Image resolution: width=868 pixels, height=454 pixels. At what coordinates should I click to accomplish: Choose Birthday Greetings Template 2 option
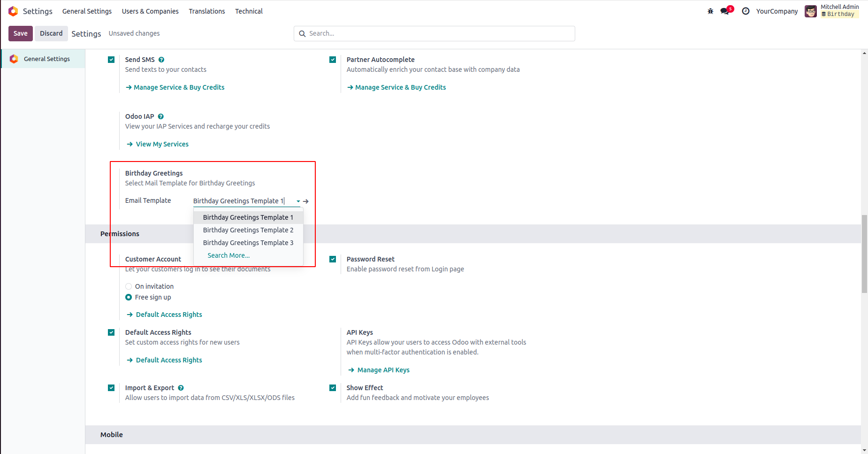pyautogui.click(x=248, y=230)
